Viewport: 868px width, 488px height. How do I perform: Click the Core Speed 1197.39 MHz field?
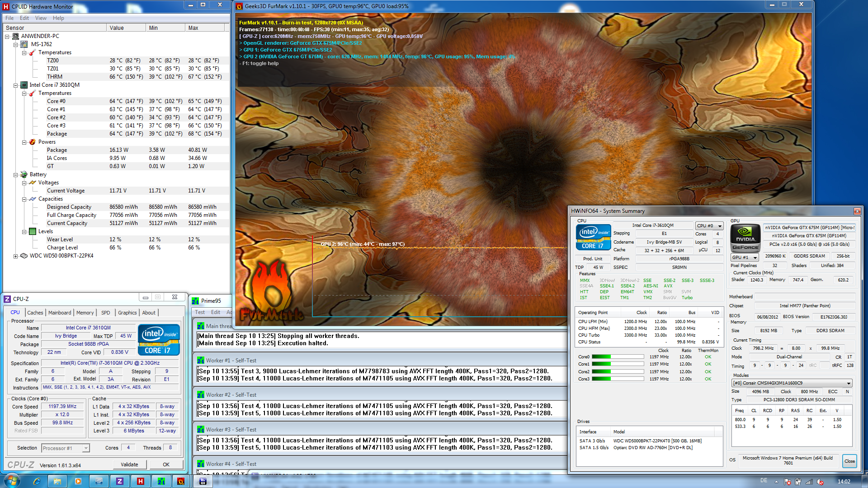[62, 407]
